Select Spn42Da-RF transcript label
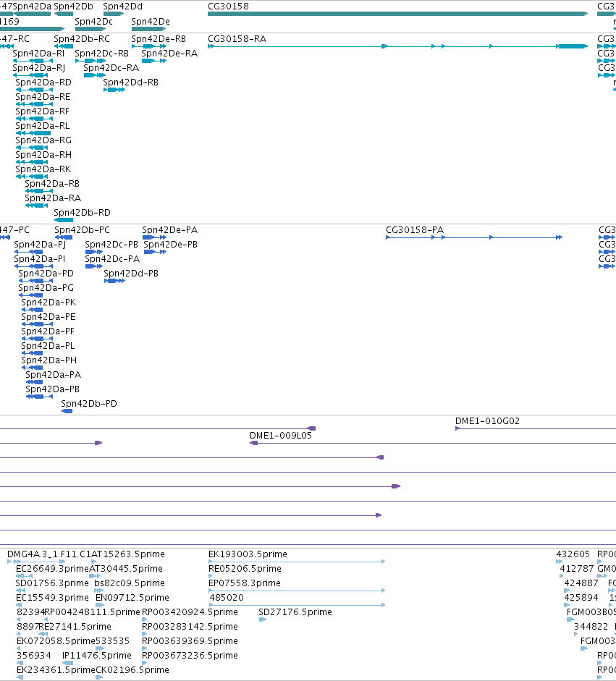 43,111
